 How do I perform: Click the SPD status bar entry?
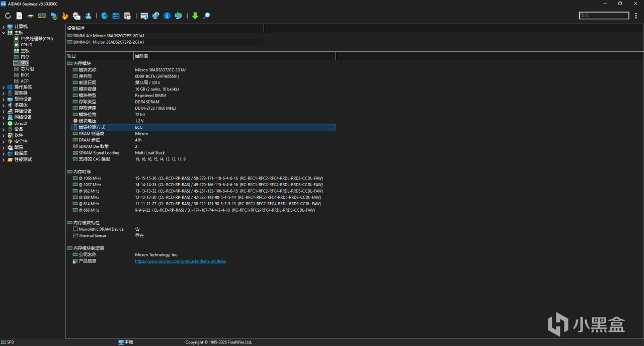coord(8,342)
